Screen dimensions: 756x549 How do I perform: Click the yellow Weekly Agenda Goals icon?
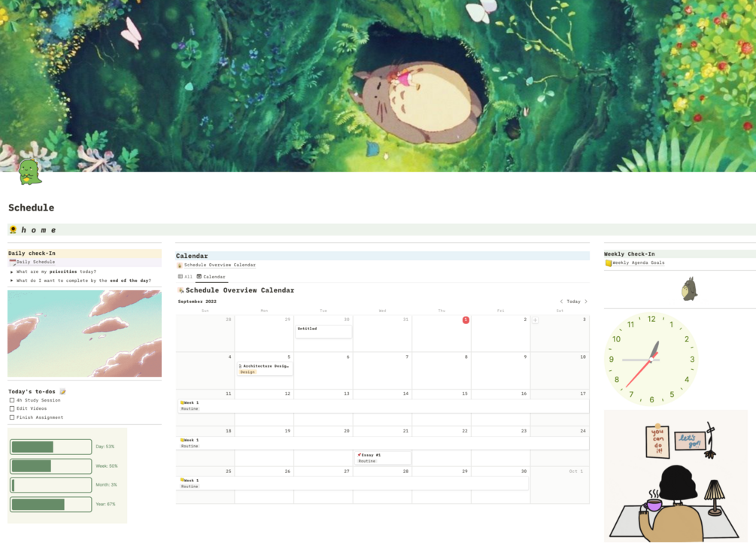tap(609, 263)
